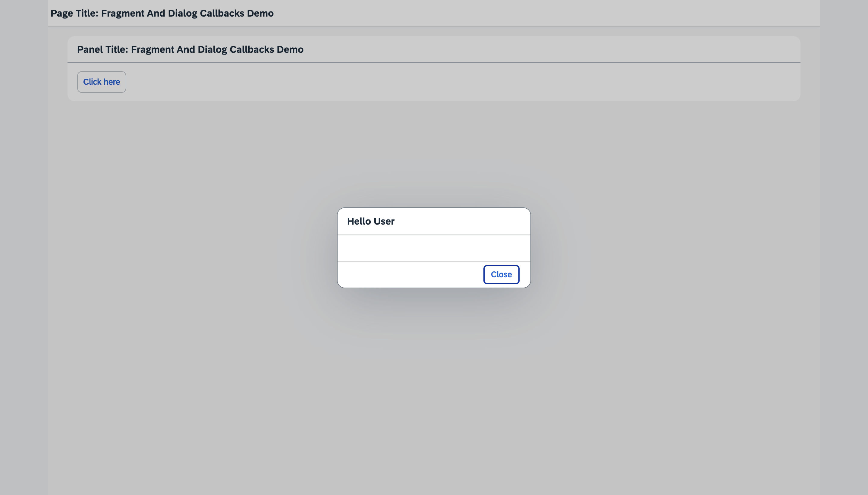Click the page header bar empty area
Image resolution: width=868 pixels, height=495 pixels.
[x=544, y=13]
